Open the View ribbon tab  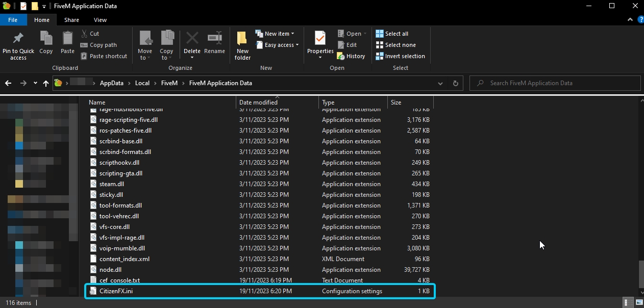point(100,20)
